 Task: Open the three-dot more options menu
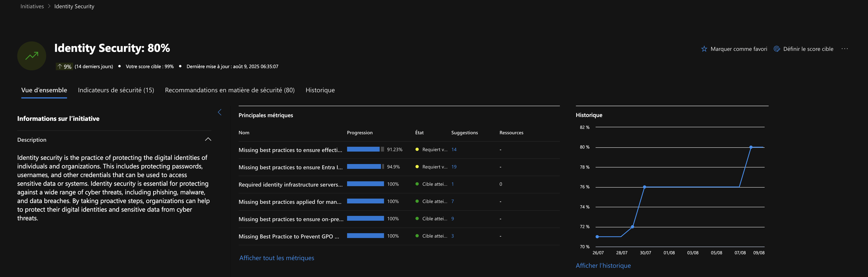844,49
